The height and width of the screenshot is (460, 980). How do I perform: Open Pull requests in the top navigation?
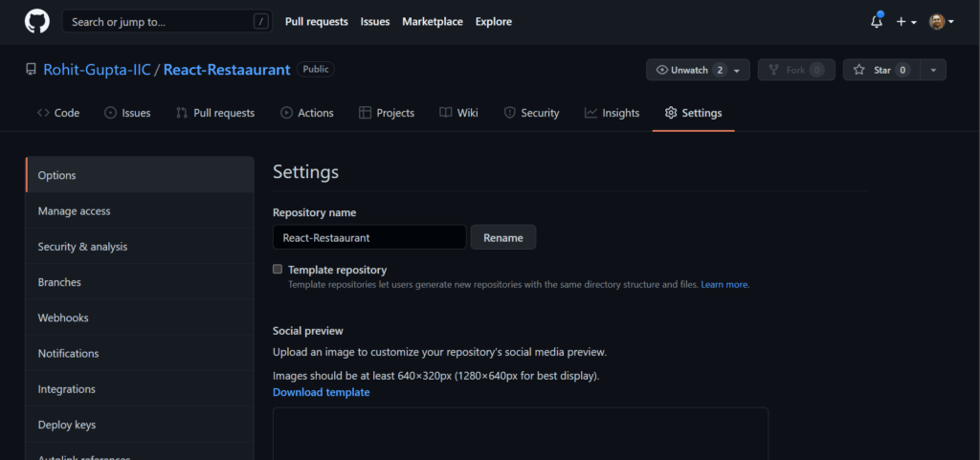click(316, 22)
